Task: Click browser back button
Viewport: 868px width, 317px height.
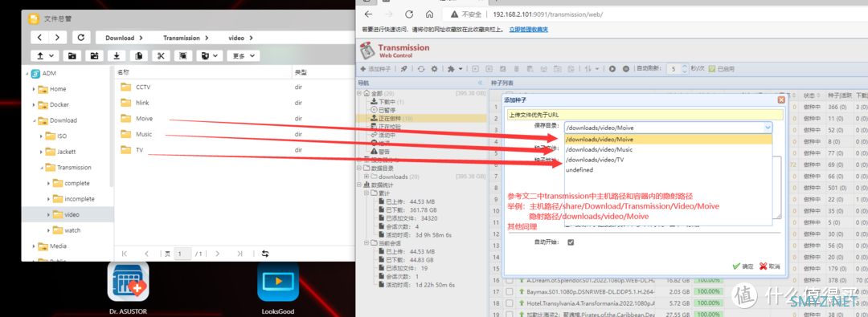Action: click(369, 14)
